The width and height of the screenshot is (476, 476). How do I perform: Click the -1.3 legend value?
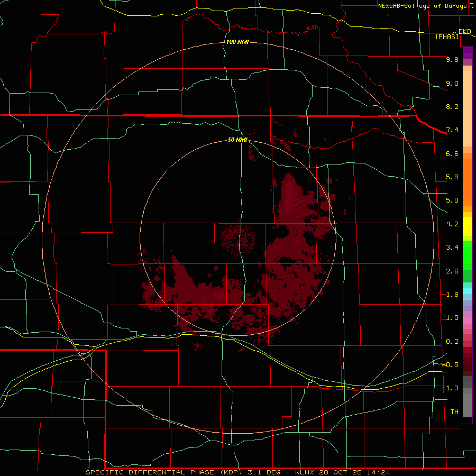pos(451,388)
